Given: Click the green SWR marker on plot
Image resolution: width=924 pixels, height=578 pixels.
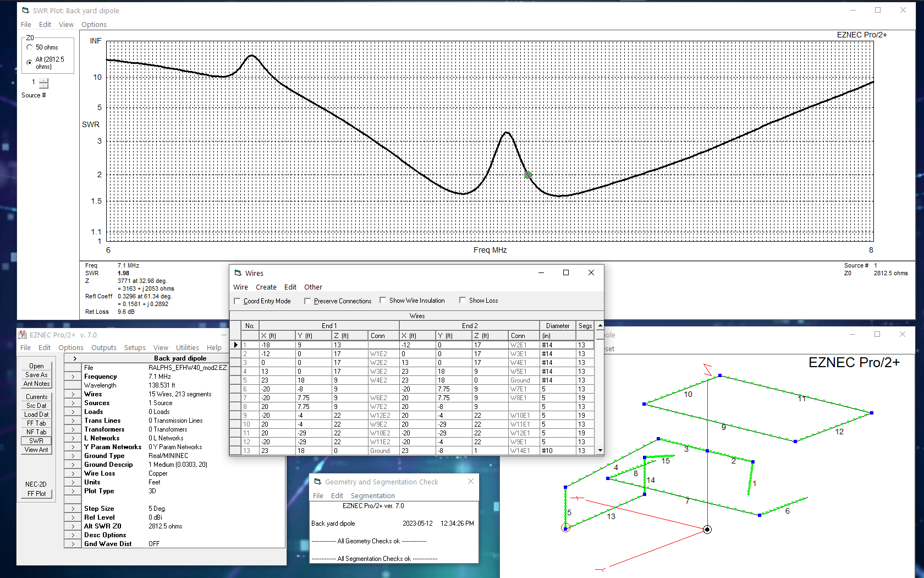Looking at the screenshot, I should pos(527,175).
